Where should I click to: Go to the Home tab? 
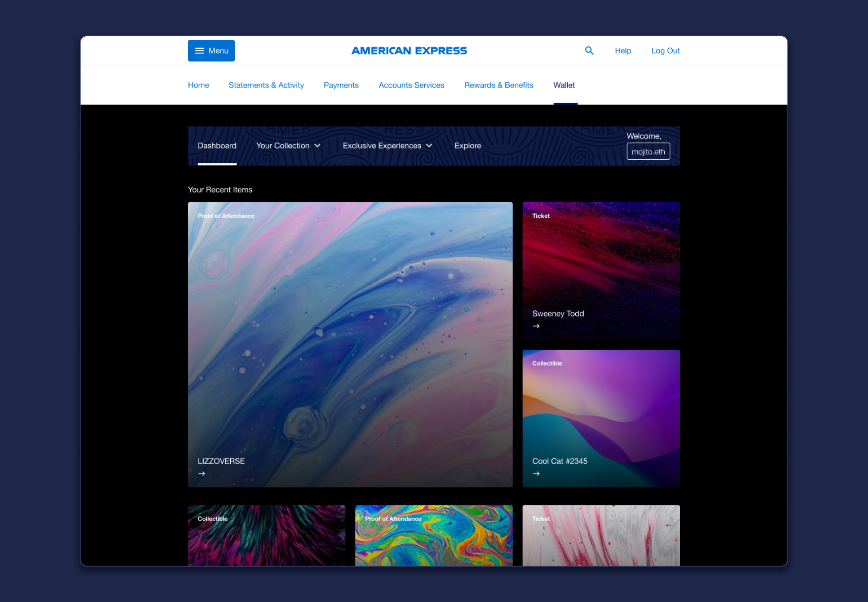(x=198, y=85)
